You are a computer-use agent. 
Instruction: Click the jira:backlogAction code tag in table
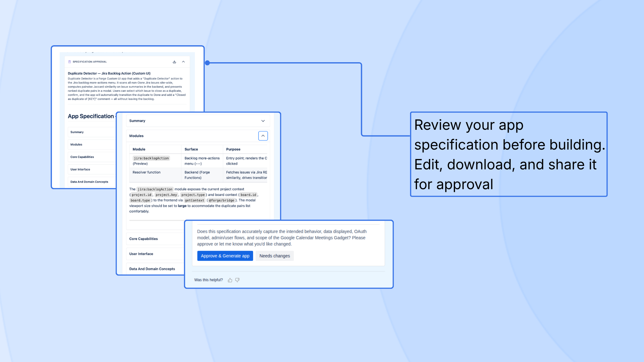click(x=151, y=158)
